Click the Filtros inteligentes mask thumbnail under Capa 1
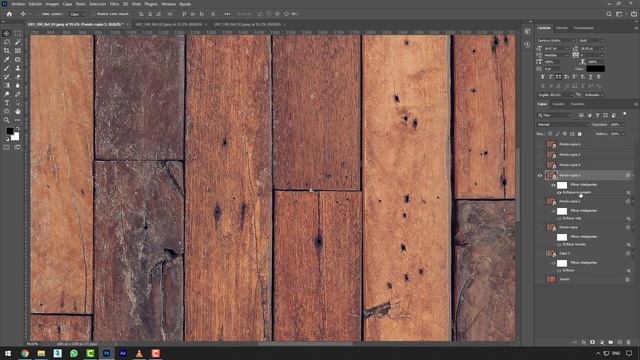This screenshot has height=360, width=640. [x=562, y=263]
